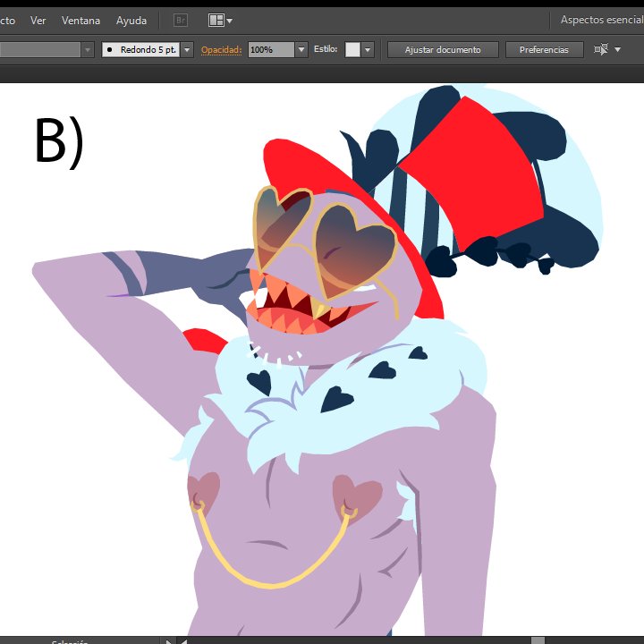644x644 pixels.
Task: Click the stroke profile field left of brush
Action: coord(40,50)
